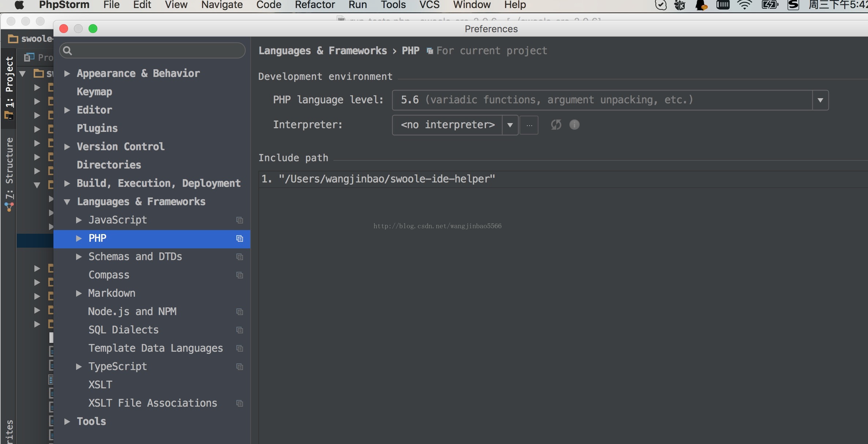Viewport: 868px width, 444px height.
Task: Open the VCS menu
Action: [429, 5]
